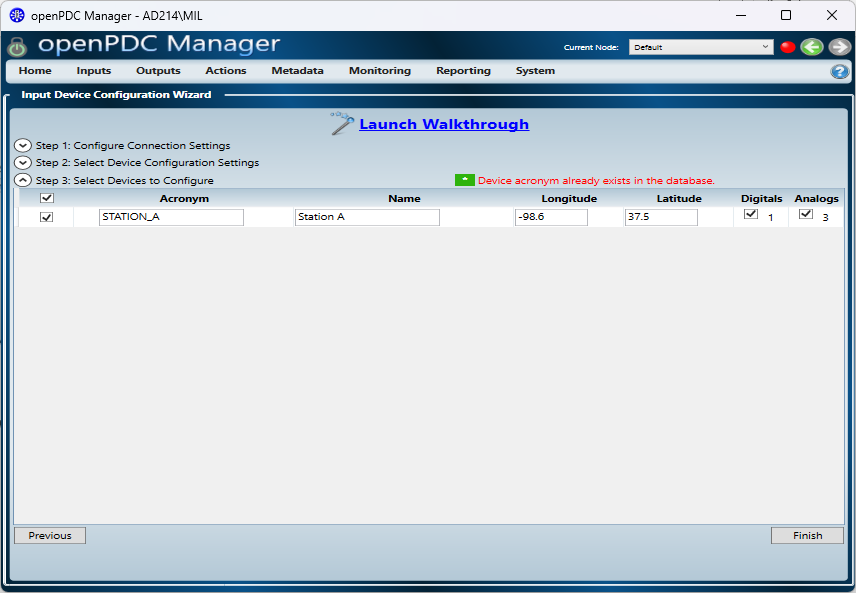
Task: Toggle the Digitals checkbox for Station A
Action: [751, 214]
